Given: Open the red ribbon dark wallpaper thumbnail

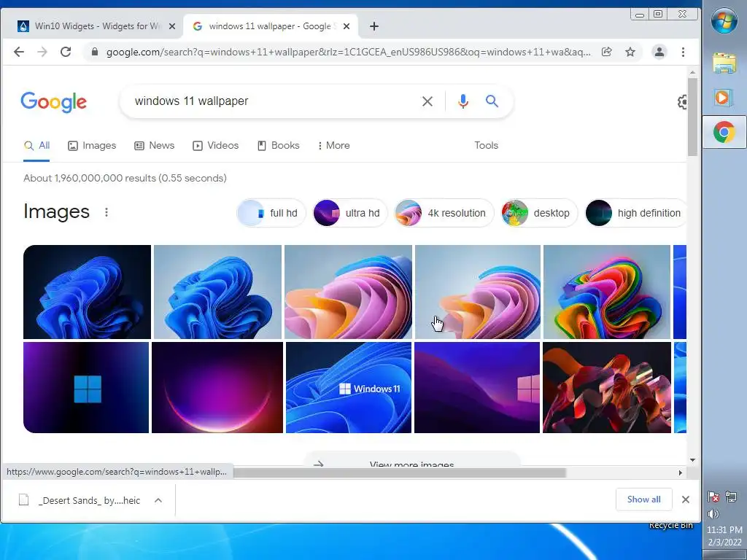Looking at the screenshot, I should tap(606, 387).
